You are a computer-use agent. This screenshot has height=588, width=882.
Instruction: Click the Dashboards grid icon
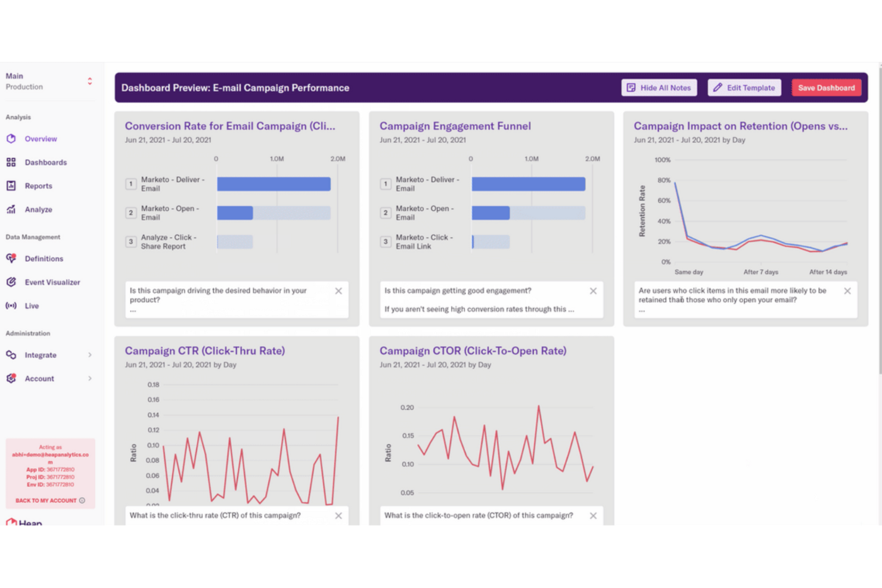point(11,162)
